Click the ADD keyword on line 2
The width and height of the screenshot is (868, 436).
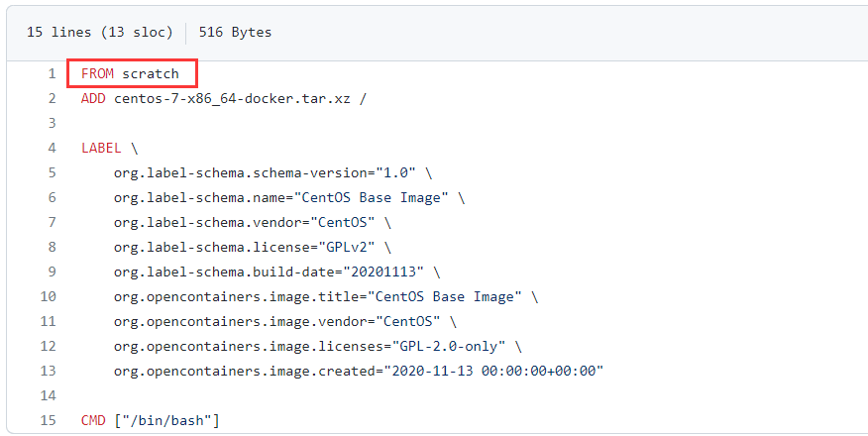(93, 98)
